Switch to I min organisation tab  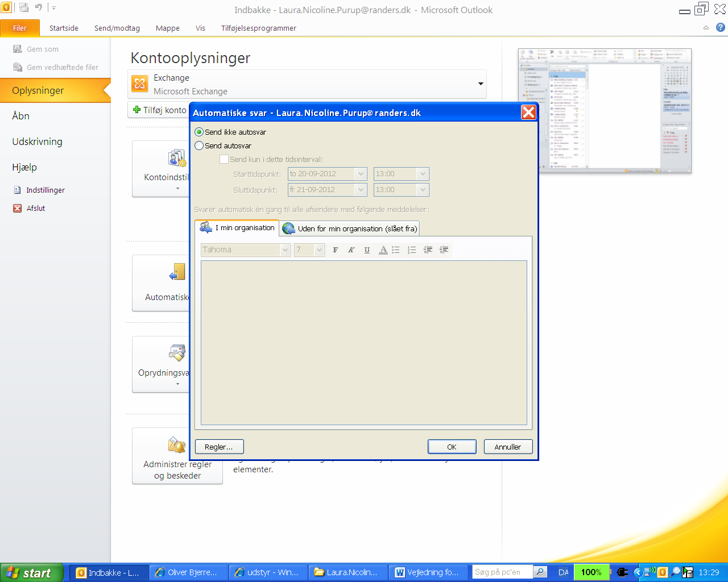237,228
